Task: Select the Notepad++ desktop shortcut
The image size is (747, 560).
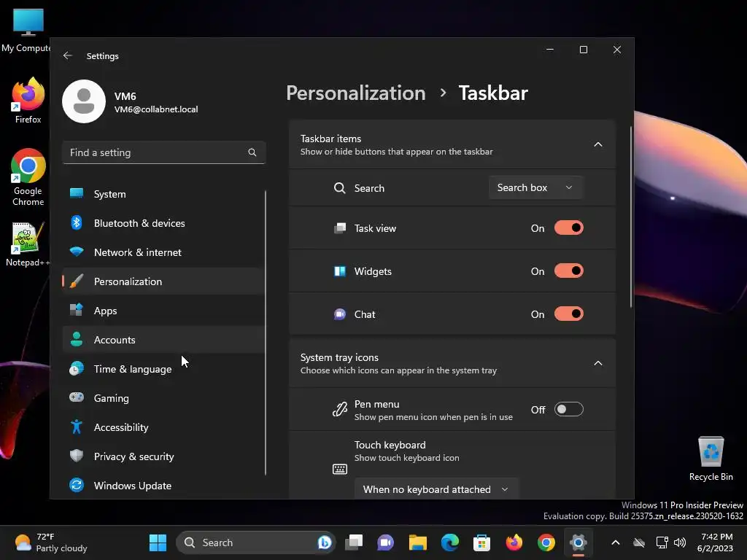Action: pyautogui.click(x=28, y=244)
